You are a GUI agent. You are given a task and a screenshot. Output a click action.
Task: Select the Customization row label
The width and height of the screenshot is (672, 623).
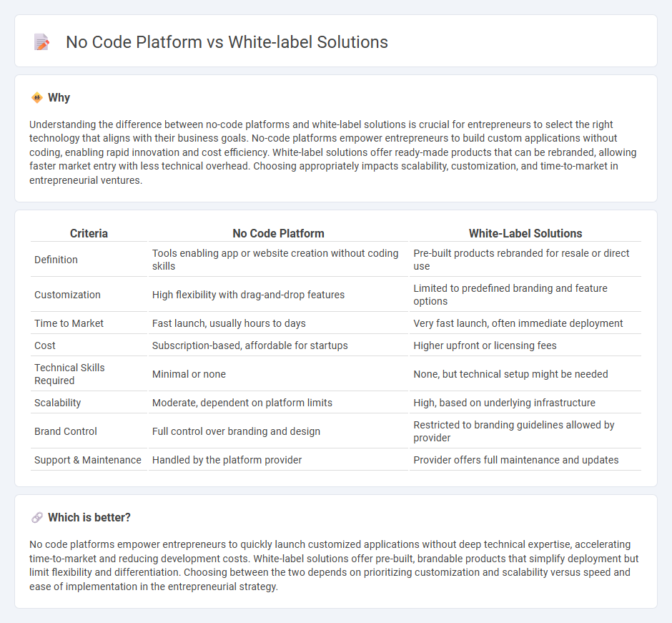coord(67,295)
